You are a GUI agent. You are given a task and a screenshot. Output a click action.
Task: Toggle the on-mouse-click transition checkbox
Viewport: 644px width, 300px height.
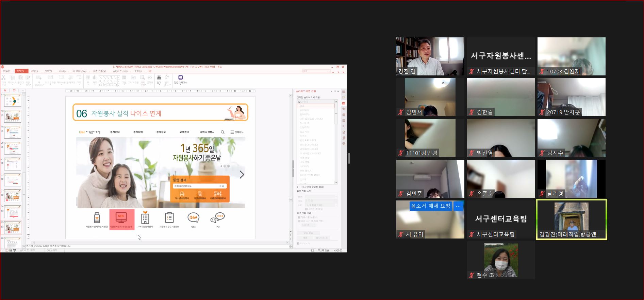[299, 217]
